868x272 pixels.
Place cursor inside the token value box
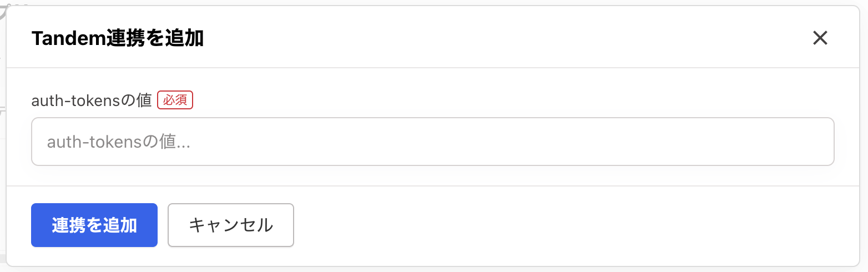click(x=433, y=142)
